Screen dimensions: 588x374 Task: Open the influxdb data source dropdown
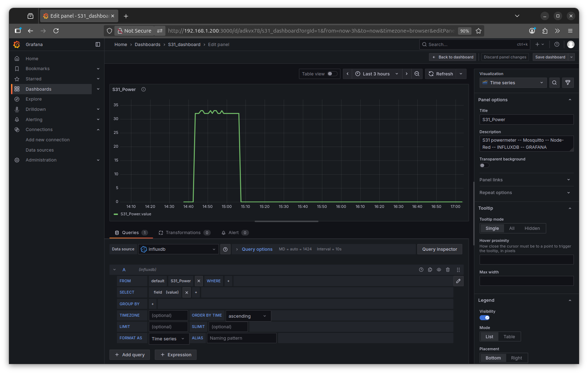click(x=178, y=249)
